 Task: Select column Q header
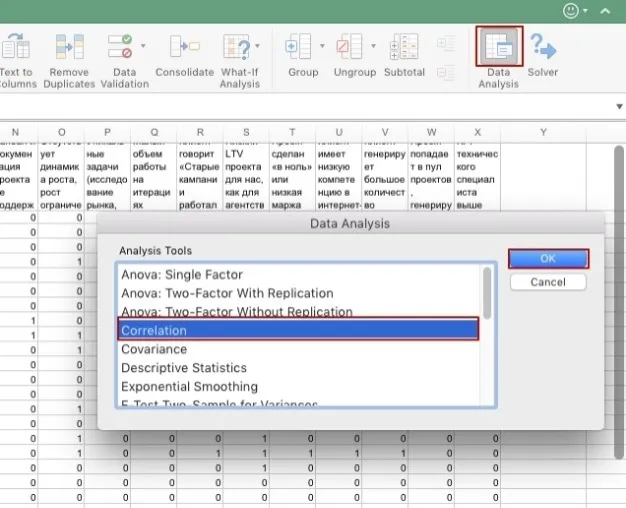point(154,132)
